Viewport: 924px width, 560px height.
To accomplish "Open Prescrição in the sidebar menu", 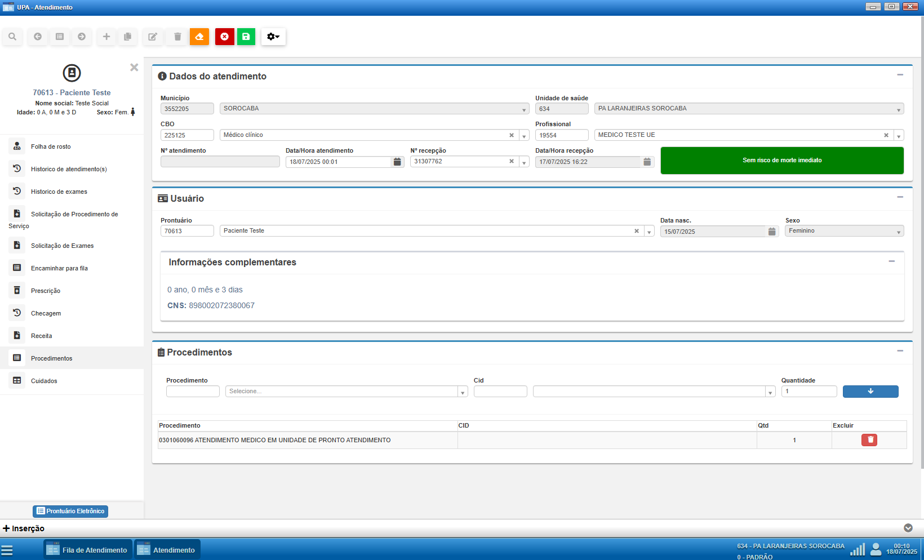I will 46,291.
